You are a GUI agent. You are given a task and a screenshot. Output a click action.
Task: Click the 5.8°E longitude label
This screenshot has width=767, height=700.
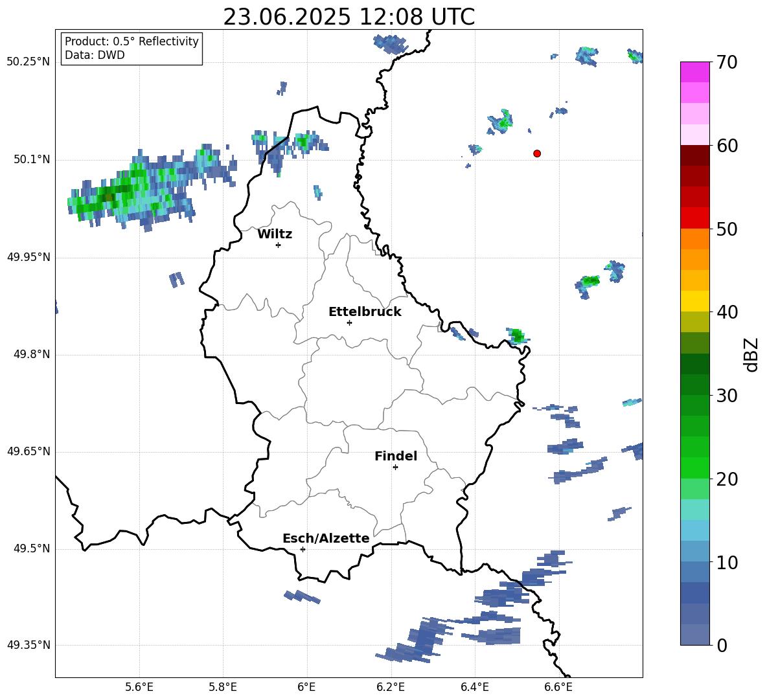(223, 688)
